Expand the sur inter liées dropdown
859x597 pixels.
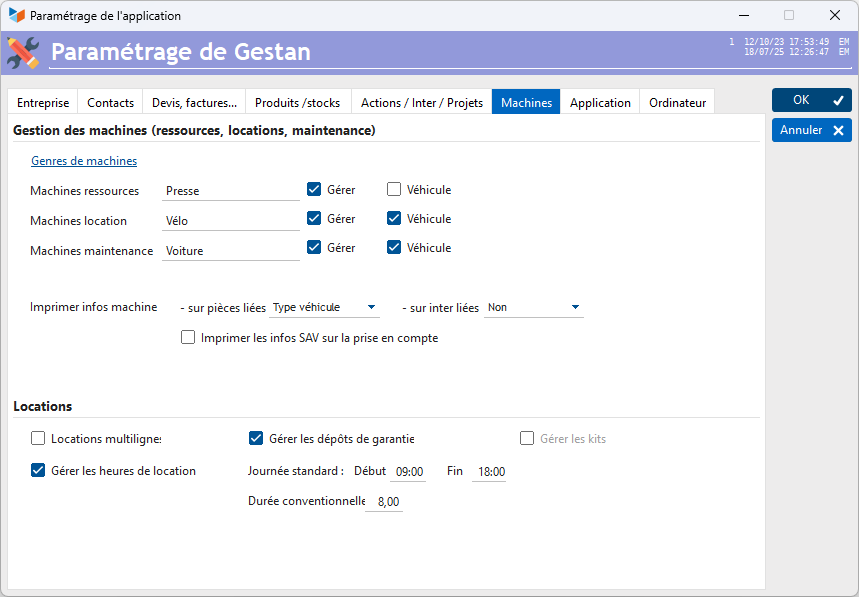[534, 308]
